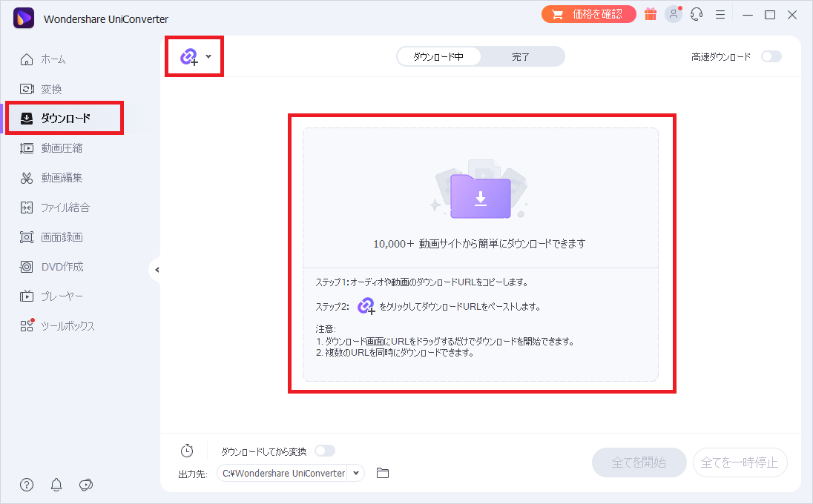Click the ステップ1 instruction text
This screenshot has height=504, width=813.
pos(422,282)
